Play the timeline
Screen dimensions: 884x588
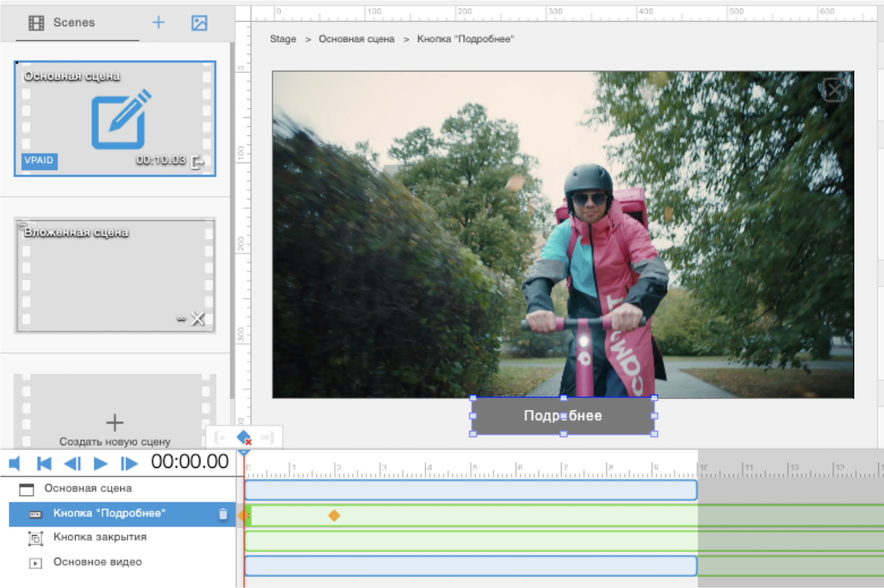(101, 463)
